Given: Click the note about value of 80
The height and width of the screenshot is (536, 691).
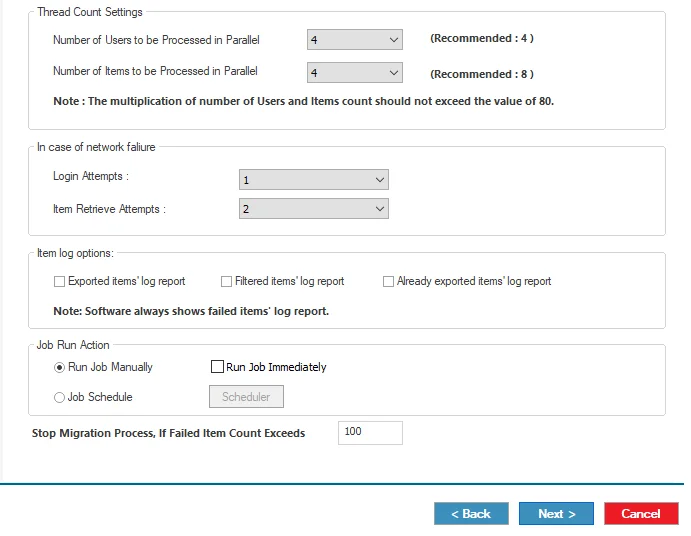Looking at the screenshot, I should tap(303, 101).
